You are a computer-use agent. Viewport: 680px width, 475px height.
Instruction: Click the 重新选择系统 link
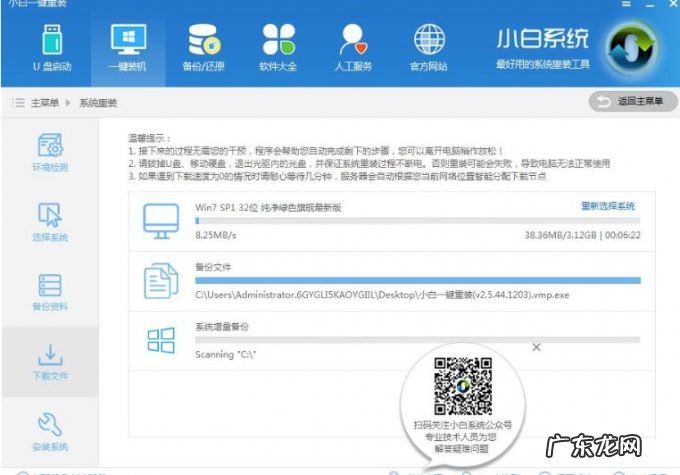(608, 206)
